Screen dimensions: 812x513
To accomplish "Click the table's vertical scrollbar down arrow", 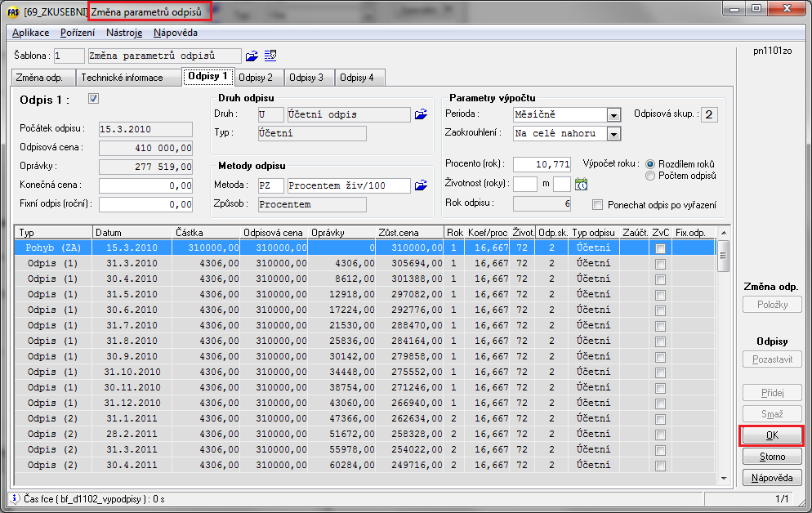I will click(723, 476).
